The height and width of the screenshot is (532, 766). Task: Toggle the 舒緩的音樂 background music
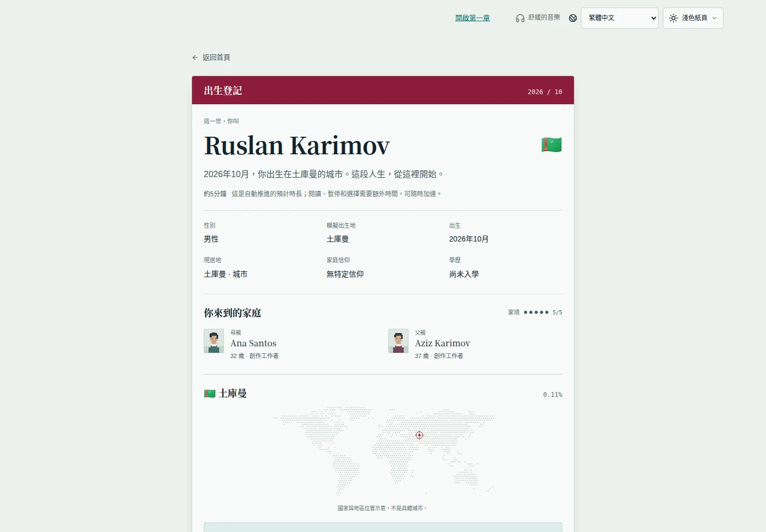538,18
